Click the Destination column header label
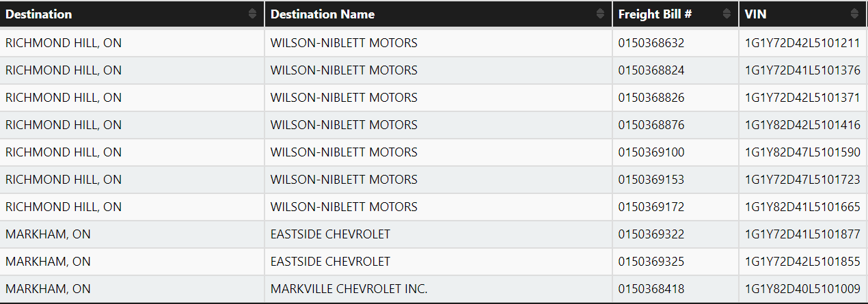 (x=39, y=14)
